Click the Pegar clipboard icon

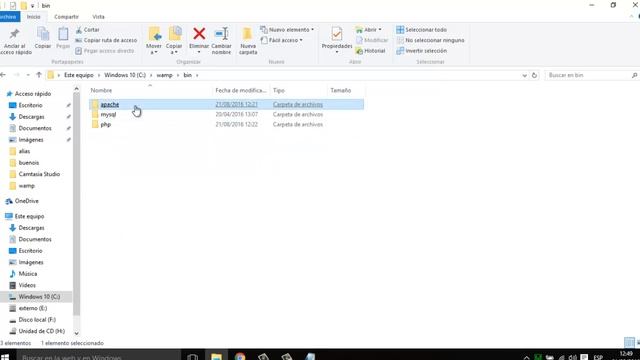pos(63,34)
